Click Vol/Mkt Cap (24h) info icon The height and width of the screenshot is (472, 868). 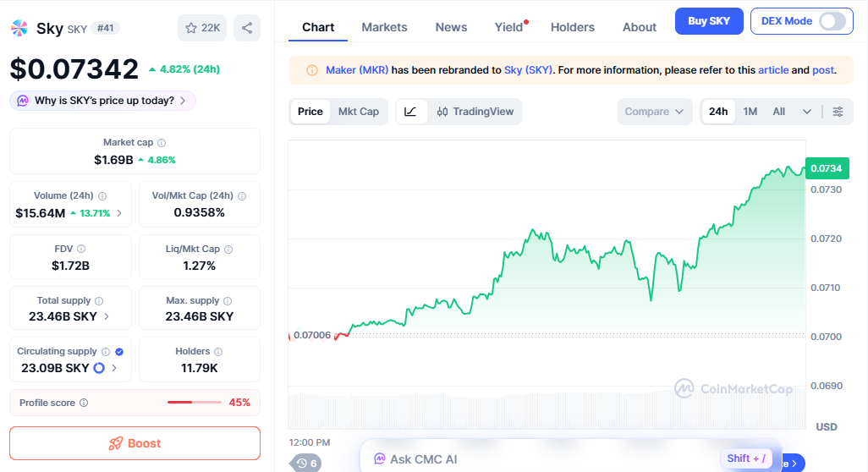tap(242, 196)
